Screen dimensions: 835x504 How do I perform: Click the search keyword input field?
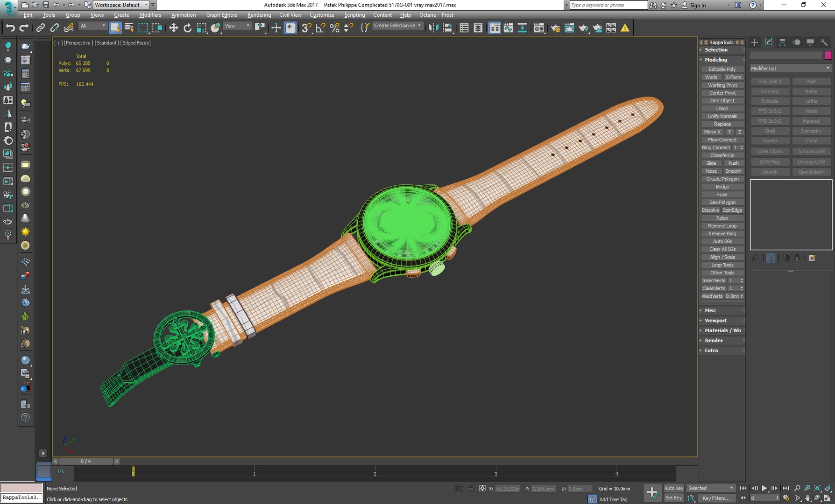(609, 5)
